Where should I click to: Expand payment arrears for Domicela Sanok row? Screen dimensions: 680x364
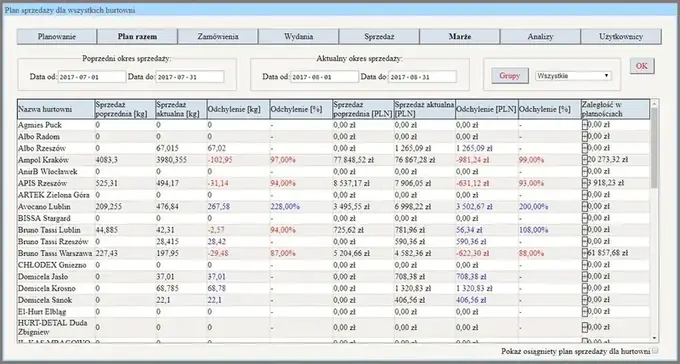pos(584,300)
